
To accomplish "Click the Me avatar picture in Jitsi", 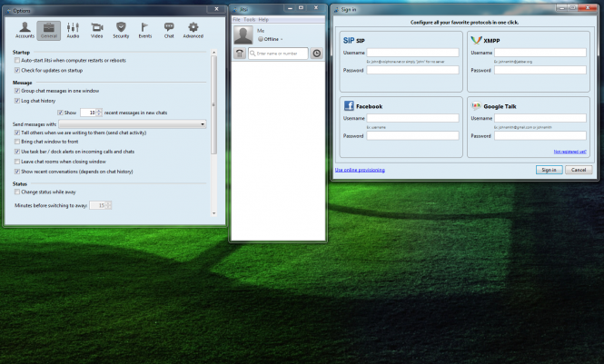I will tap(243, 35).
